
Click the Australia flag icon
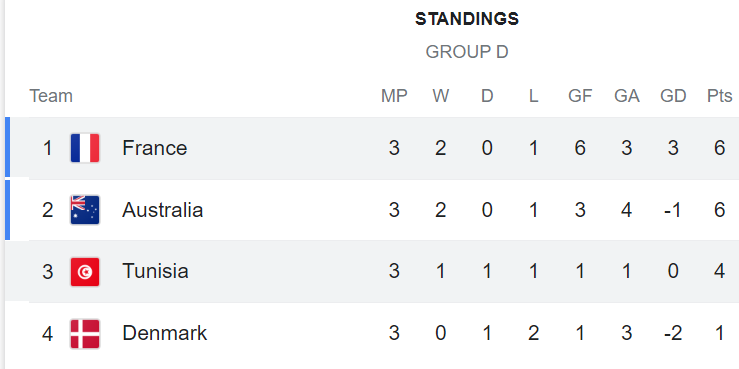(x=85, y=210)
